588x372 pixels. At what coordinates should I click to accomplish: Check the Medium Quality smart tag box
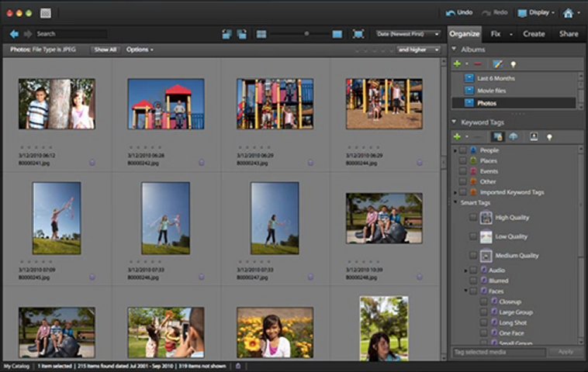click(473, 256)
